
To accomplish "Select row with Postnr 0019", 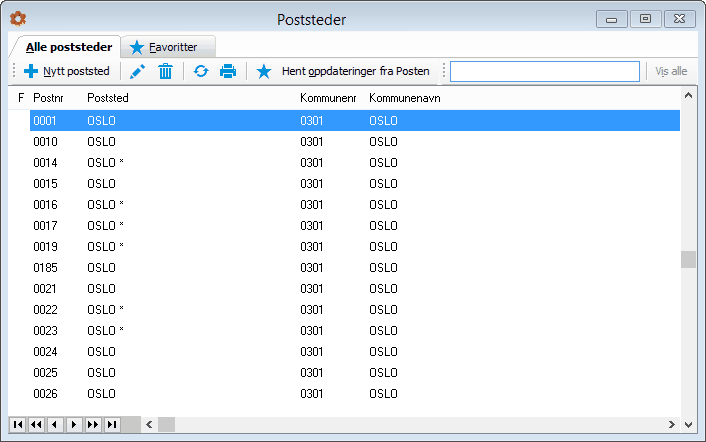I will 355,247.
